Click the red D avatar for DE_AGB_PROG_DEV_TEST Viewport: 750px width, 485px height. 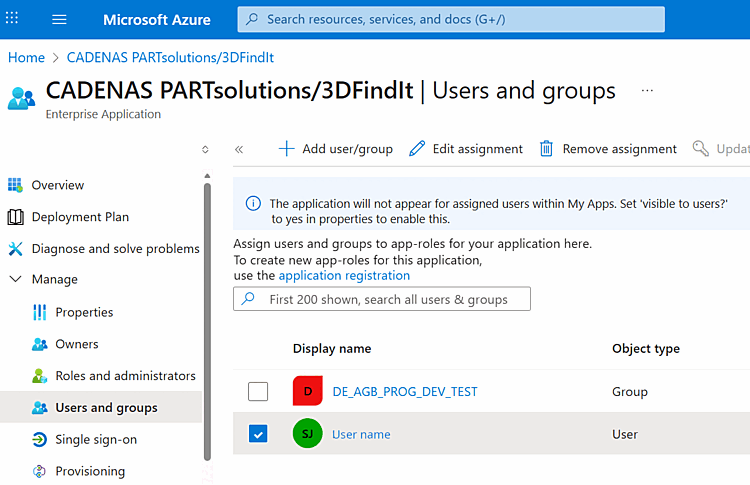(x=308, y=391)
